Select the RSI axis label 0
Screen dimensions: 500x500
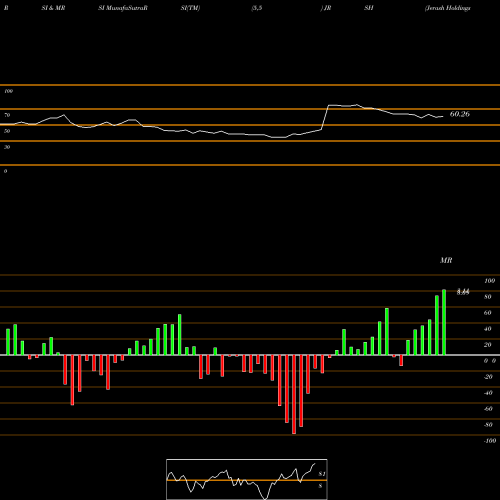[5, 171]
